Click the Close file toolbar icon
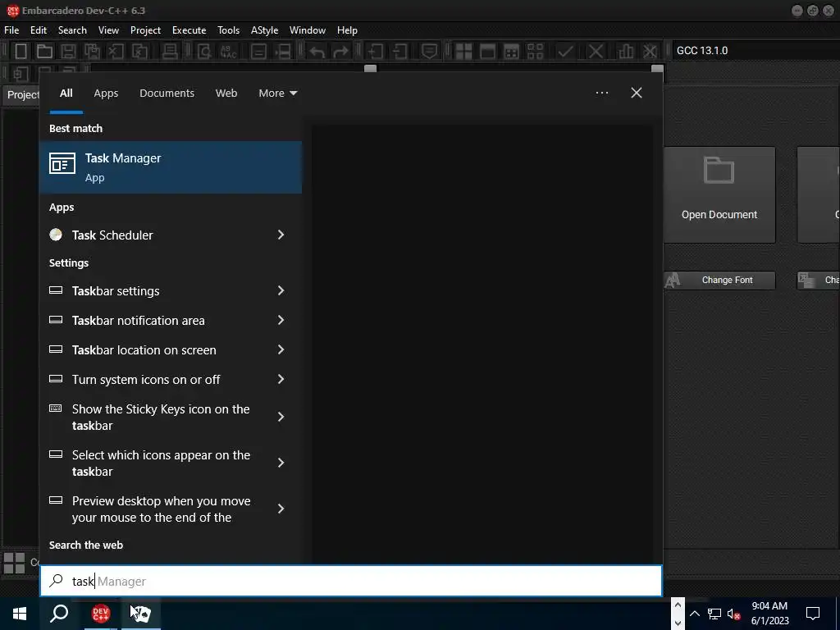The width and height of the screenshot is (840, 630). 116,52
